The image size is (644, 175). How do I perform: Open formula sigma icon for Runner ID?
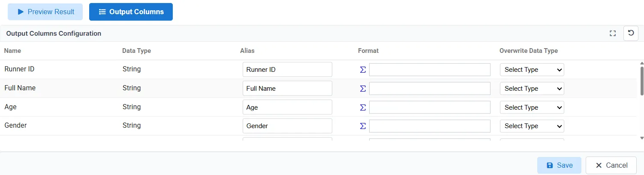pyautogui.click(x=363, y=70)
